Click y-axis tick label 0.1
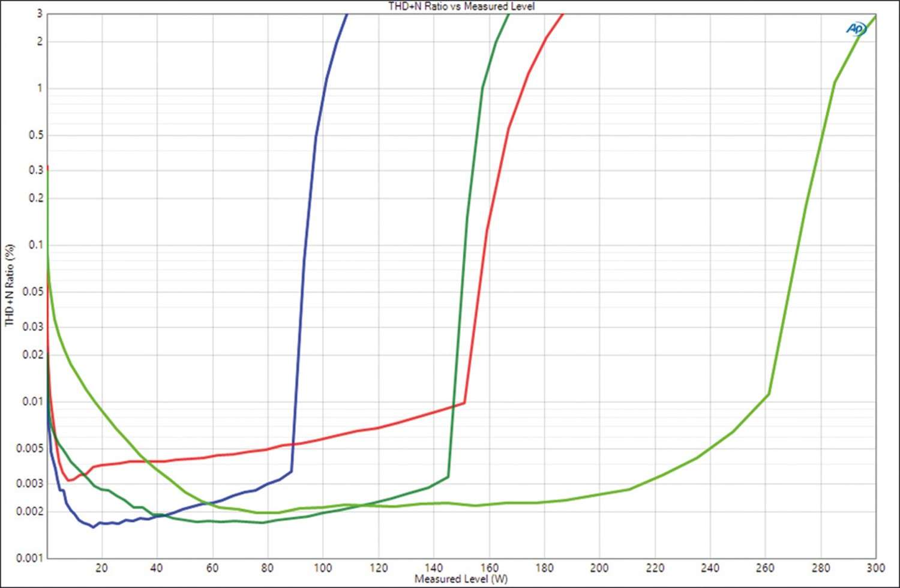 pos(36,245)
